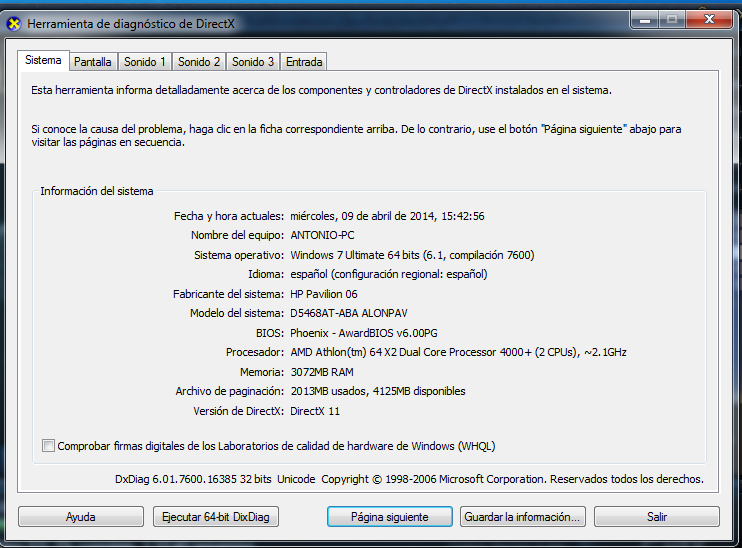Close the DirectX diagnostic window
This screenshot has height=548, width=742.
pos(709,20)
